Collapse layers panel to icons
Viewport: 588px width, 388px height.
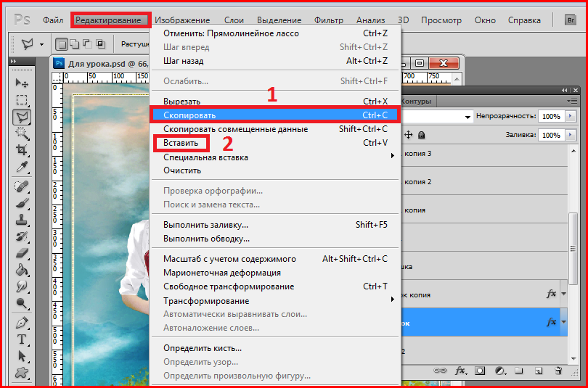[565, 90]
